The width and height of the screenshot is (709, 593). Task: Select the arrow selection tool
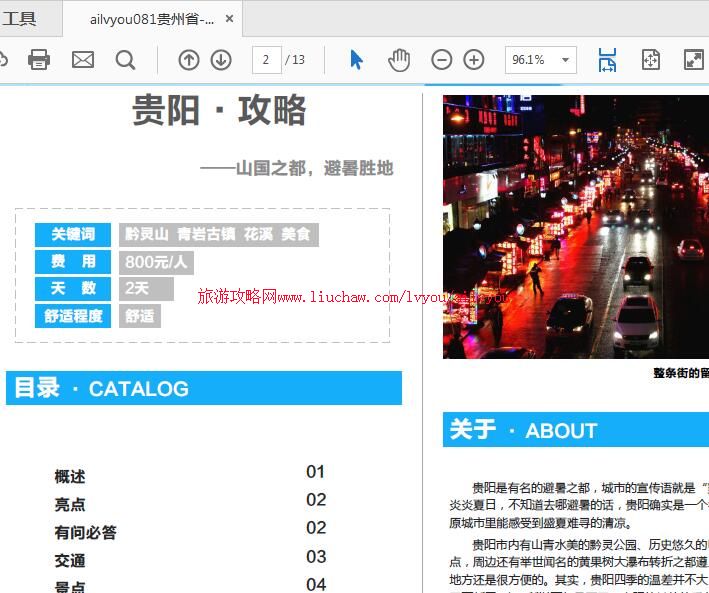356,60
